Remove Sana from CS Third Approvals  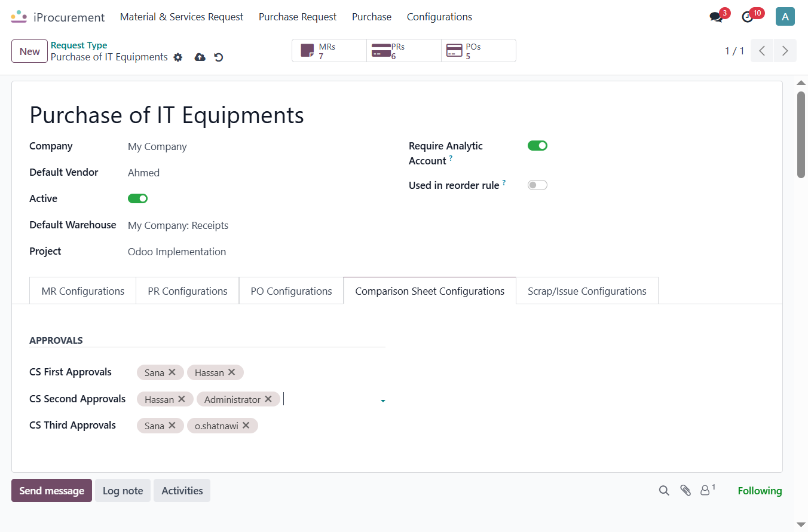tap(172, 425)
